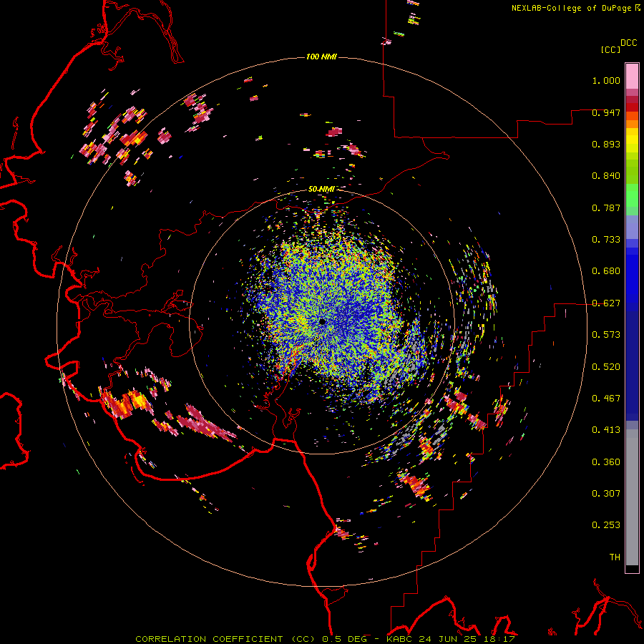Viewport: 644px width, 644px height.
Task: Click the 0.680 color scale value
Action: click(x=606, y=271)
